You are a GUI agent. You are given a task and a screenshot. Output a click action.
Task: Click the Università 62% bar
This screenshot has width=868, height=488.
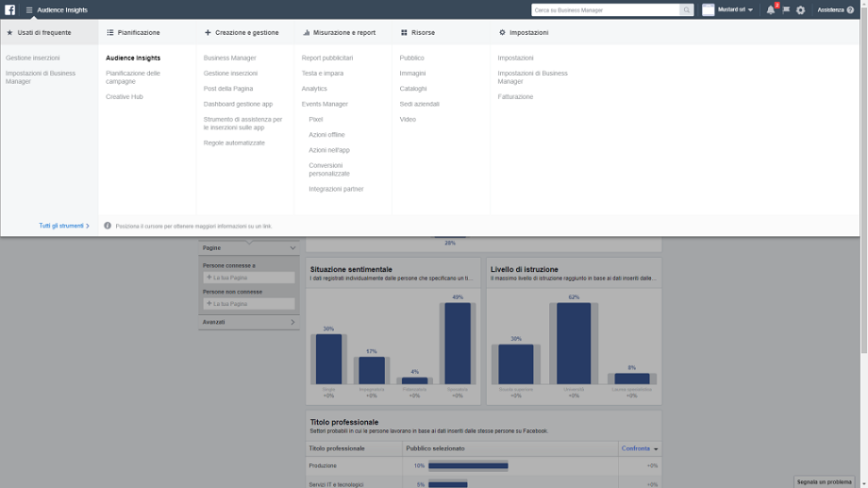pyautogui.click(x=574, y=344)
